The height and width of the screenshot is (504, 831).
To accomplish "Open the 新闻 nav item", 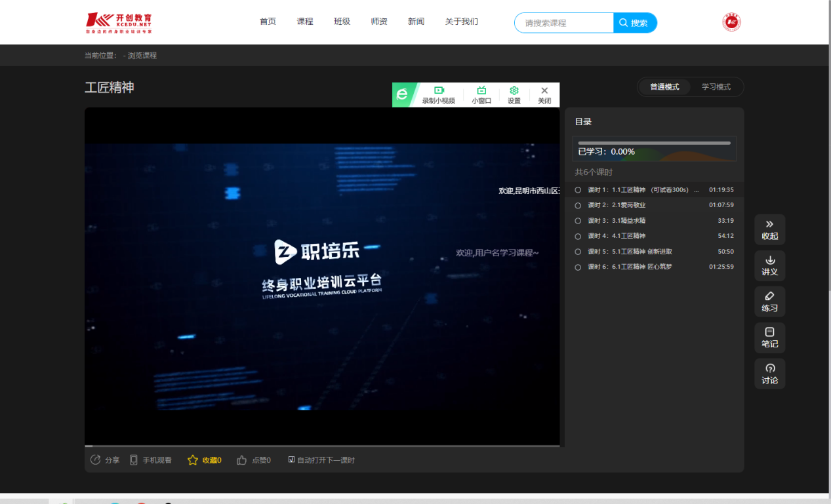I will (416, 22).
